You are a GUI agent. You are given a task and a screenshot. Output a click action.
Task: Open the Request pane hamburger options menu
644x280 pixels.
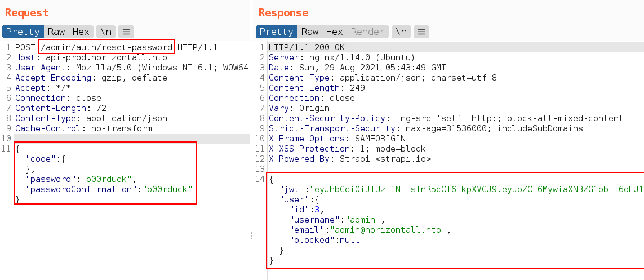point(126,32)
